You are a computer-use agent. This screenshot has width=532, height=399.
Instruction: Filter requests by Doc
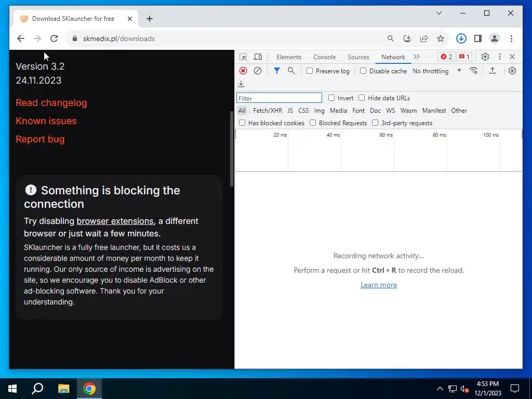[375, 111]
